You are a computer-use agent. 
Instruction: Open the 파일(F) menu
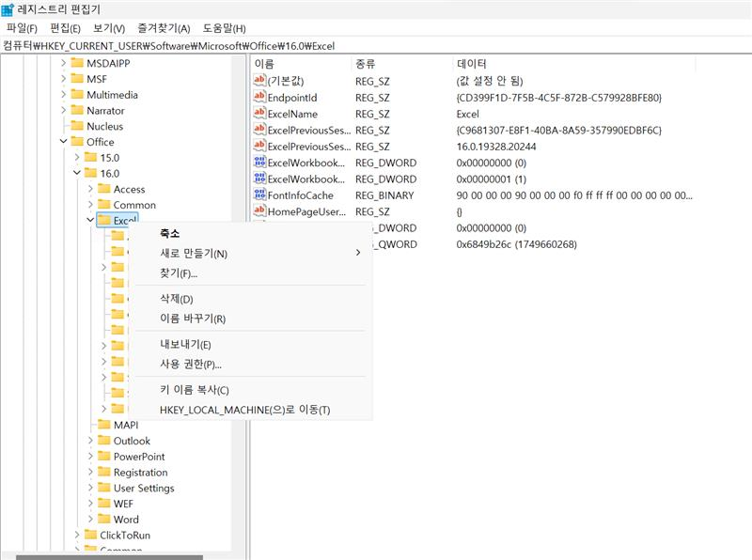22,28
